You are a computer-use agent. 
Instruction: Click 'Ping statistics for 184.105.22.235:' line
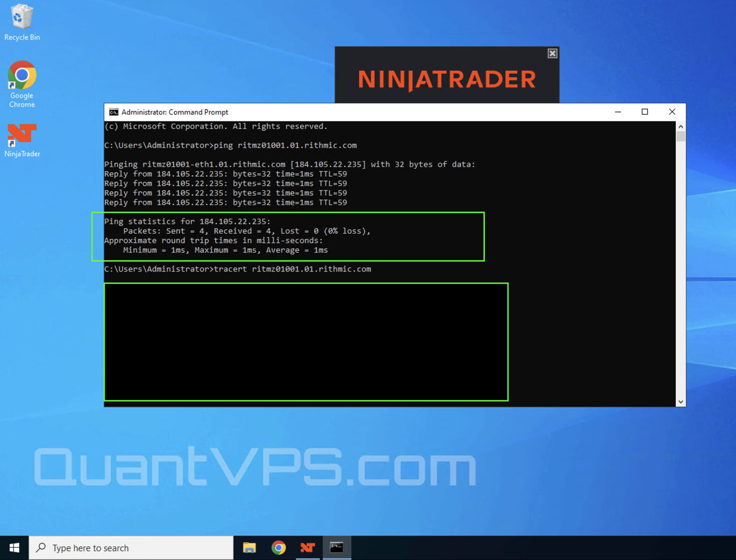click(187, 222)
